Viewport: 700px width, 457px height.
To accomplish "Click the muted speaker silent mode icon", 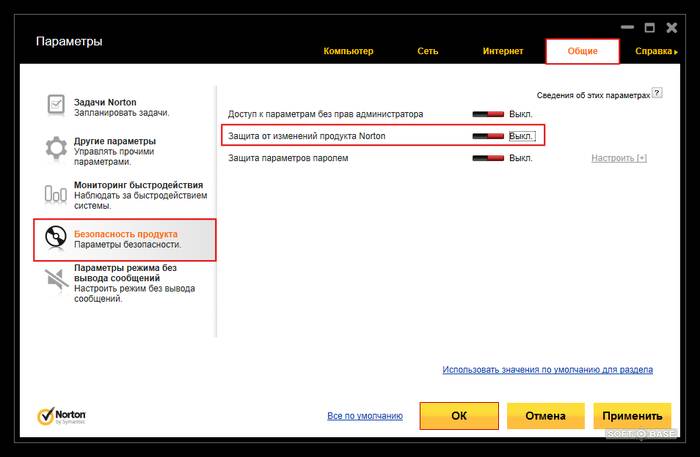I will coord(56,281).
